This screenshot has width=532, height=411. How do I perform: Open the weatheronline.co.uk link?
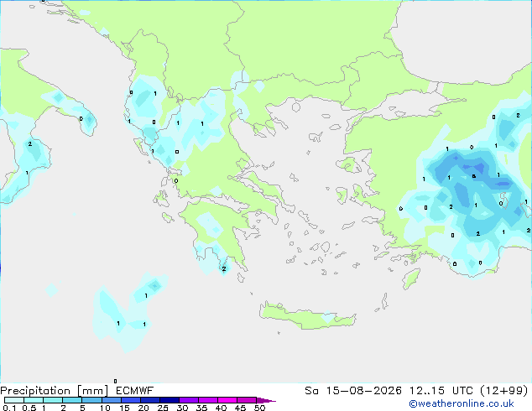click(x=462, y=403)
